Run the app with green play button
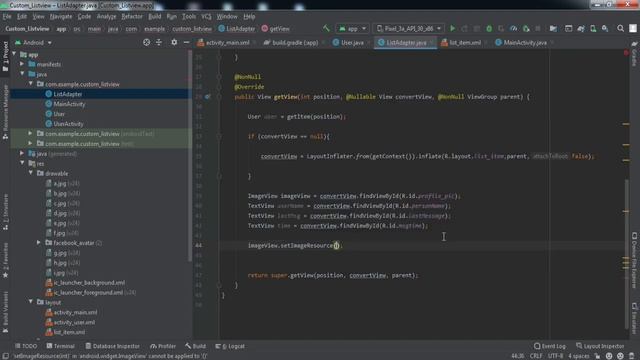Viewport: 640px width, 360px height. click(x=452, y=29)
